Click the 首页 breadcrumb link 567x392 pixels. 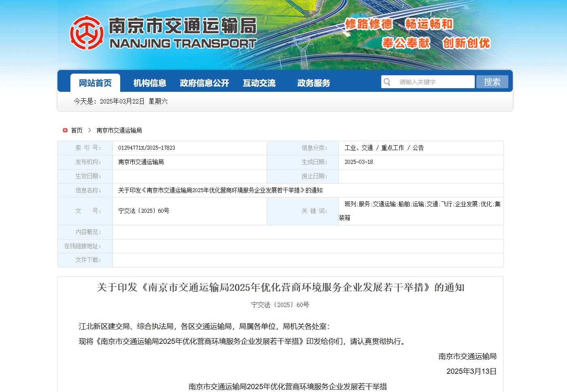[x=77, y=130]
